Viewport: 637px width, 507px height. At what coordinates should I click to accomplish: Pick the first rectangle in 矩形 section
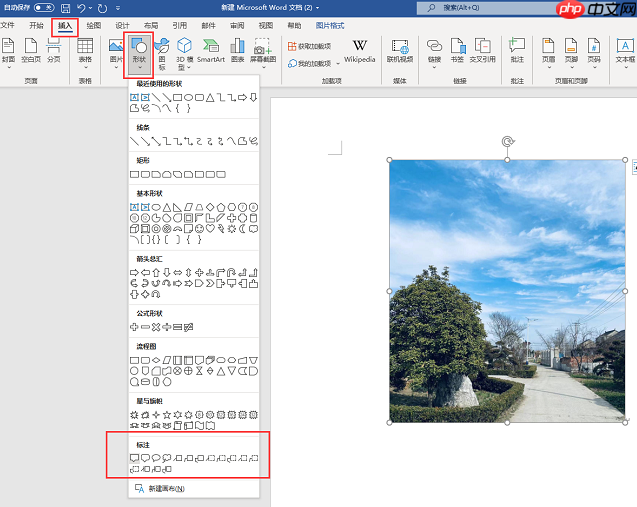[x=134, y=174]
